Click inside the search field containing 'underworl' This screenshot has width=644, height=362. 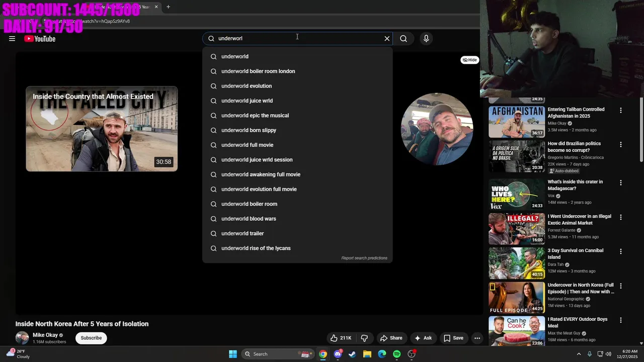pos(297,38)
